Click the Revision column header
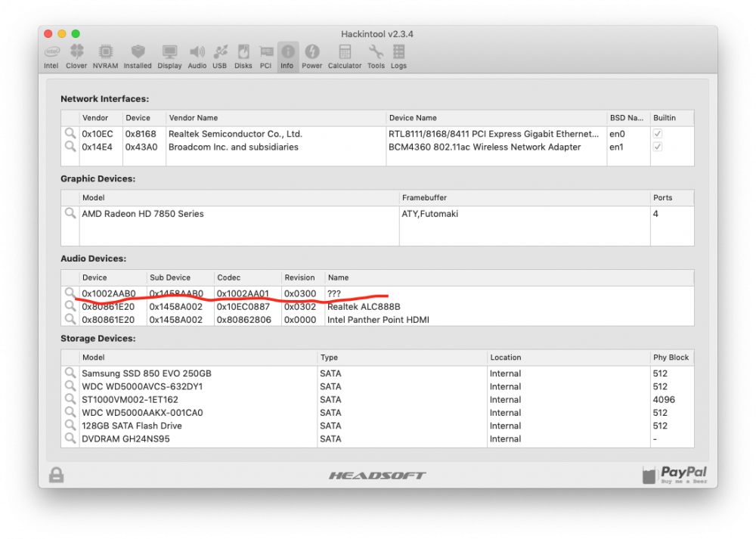 (x=303, y=277)
